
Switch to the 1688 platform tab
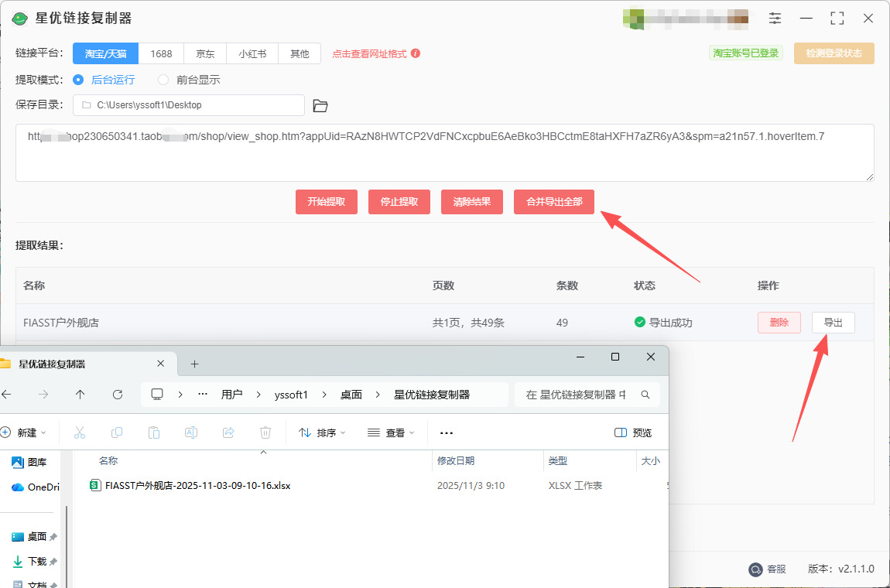coord(161,54)
